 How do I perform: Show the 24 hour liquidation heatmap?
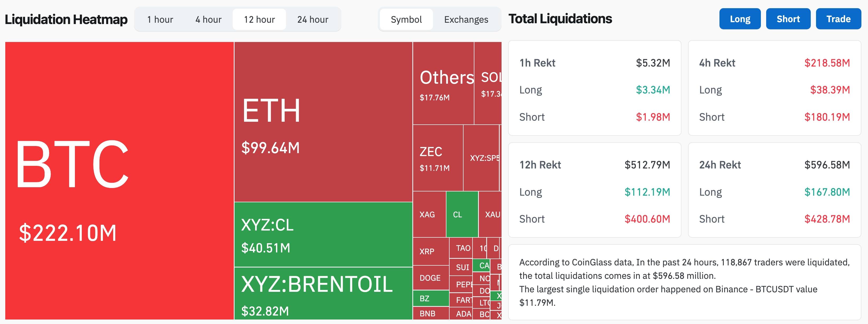pos(312,20)
